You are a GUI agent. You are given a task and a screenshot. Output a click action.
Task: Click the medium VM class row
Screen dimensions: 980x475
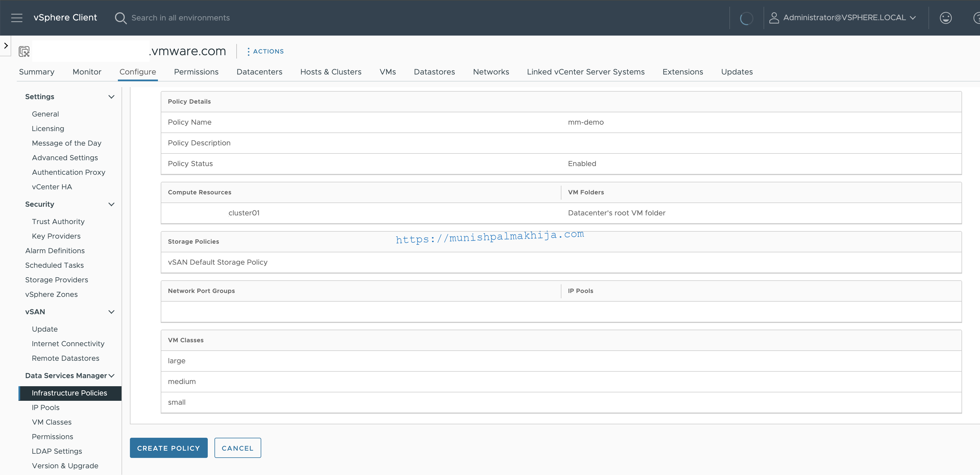pyautogui.click(x=561, y=382)
